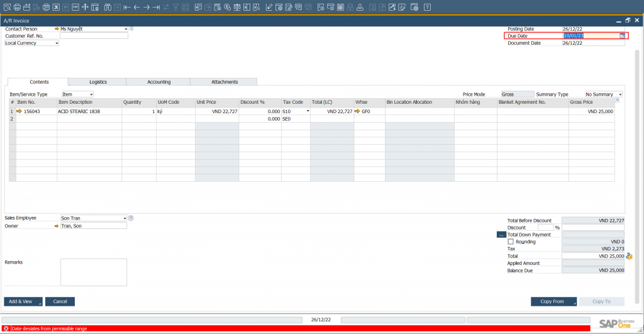Open Tax Code dropdown in row 1
This screenshot has height=334, width=644.
(308, 111)
